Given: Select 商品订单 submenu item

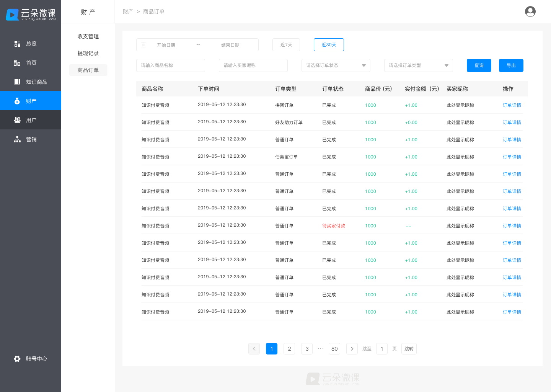Looking at the screenshot, I should click(88, 70).
